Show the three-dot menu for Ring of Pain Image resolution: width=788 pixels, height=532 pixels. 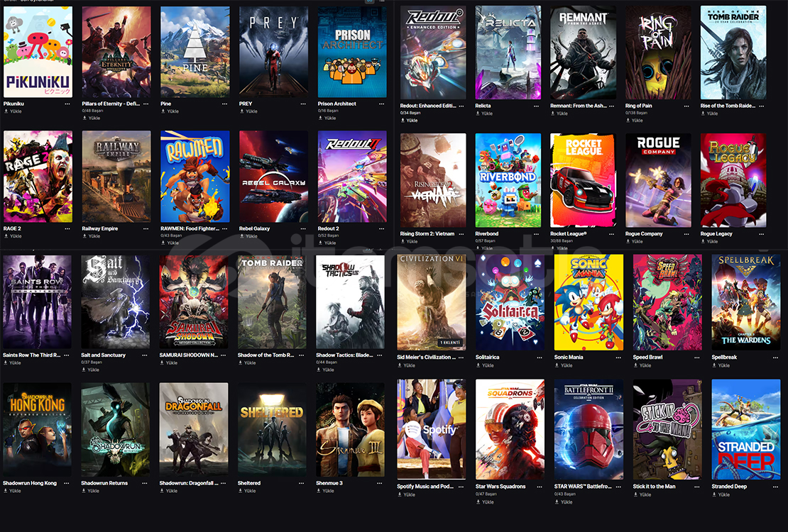click(686, 106)
